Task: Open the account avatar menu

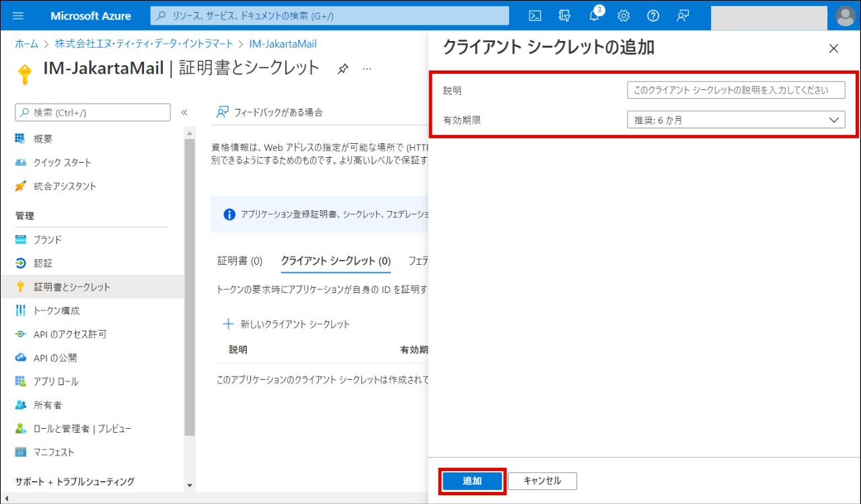Action: [846, 15]
